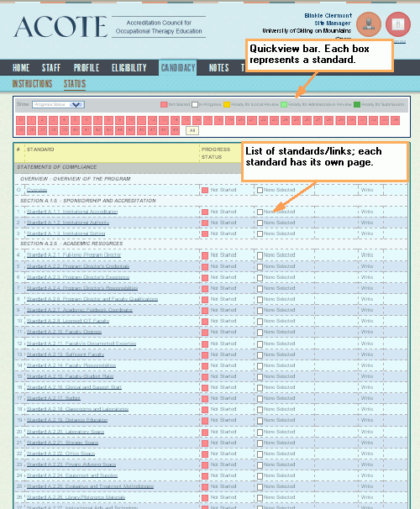Image resolution: width=420 pixels, height=509 pixels.
Task: Tick None Selected checkbox for Standard A.2.17 Budget
Action: coord(260,399)
